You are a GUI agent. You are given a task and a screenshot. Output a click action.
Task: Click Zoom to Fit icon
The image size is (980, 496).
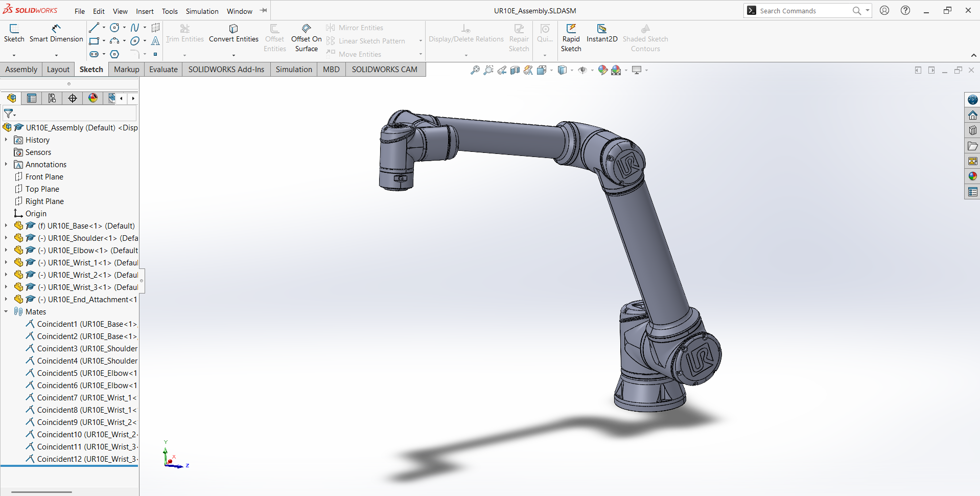475,70
